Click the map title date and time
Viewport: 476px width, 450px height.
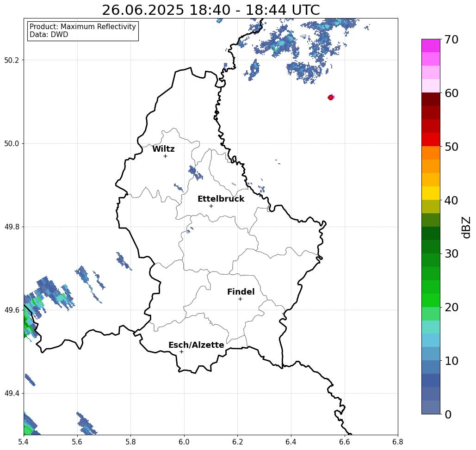210,10
